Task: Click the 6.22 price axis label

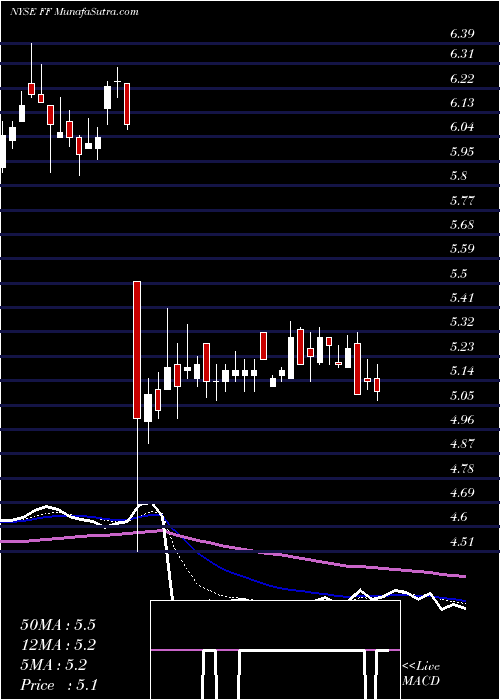Action: pos(462,79)
